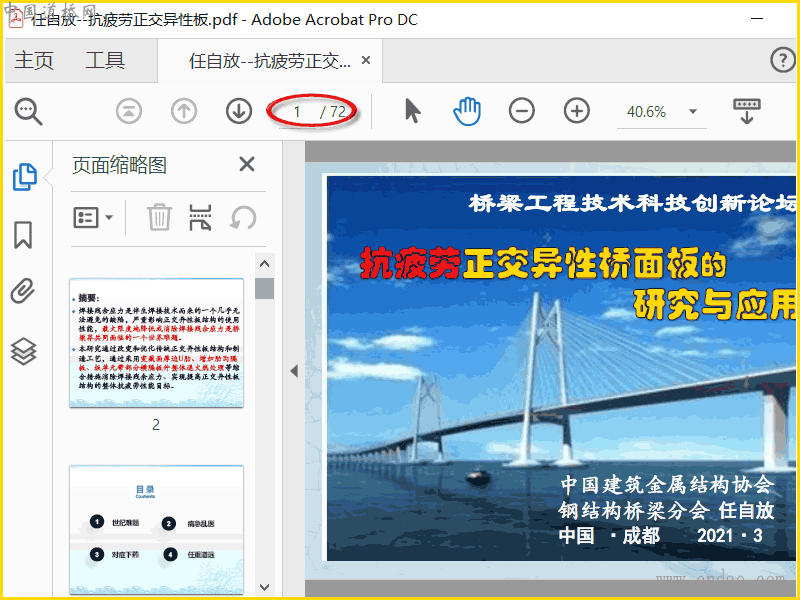Delete selected pages with trash icon
Viewport: 800px width, 600px height.
159,218
